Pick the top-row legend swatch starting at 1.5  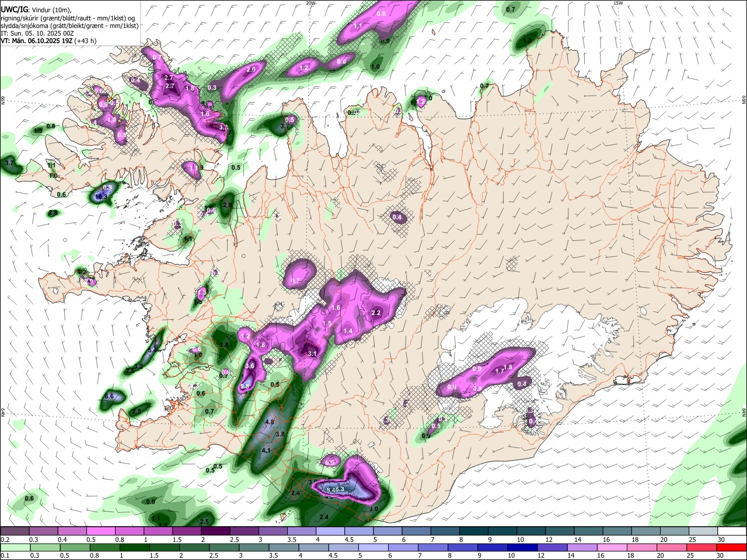[x=187, y=531]
